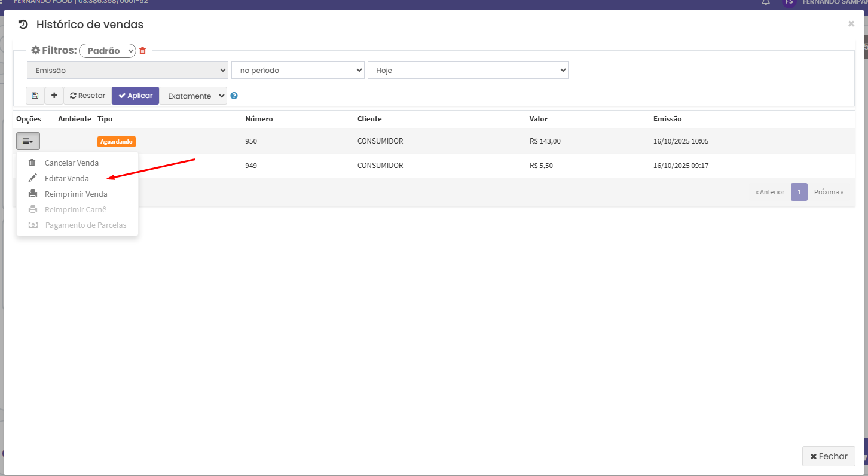
Task: Click the Resetar button
Action: point(87,96)
